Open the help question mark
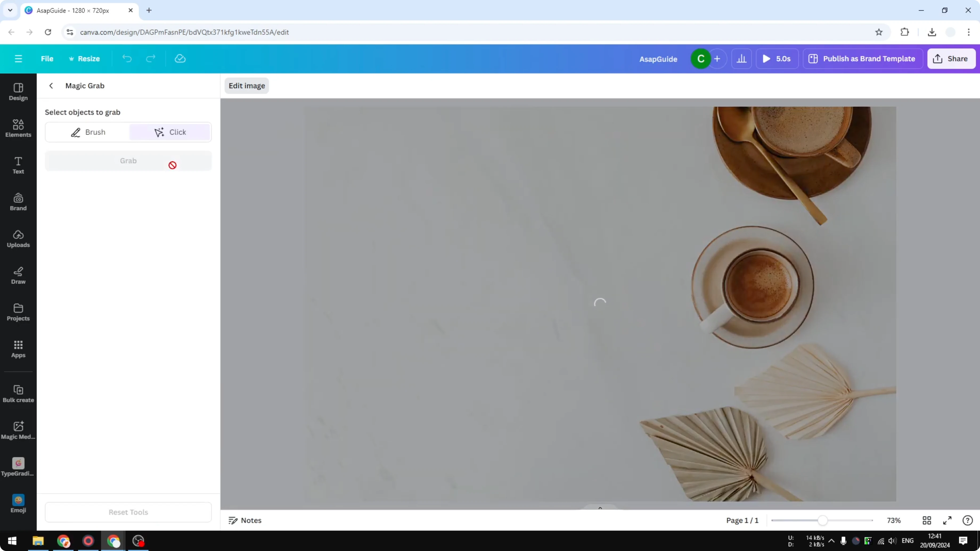 pos(967,520)
